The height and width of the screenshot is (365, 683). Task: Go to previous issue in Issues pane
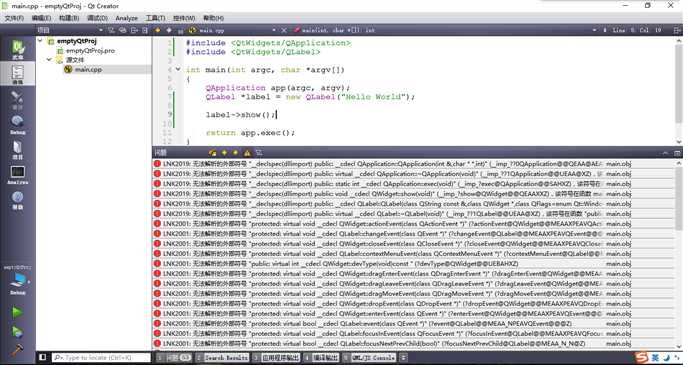coord(224,152)
